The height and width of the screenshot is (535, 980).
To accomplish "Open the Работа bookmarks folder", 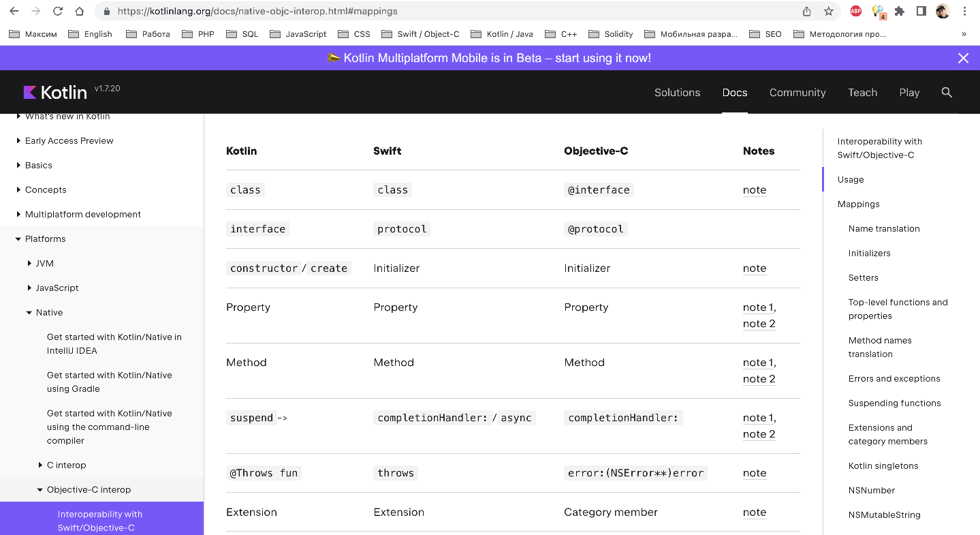I will [148, 34].
